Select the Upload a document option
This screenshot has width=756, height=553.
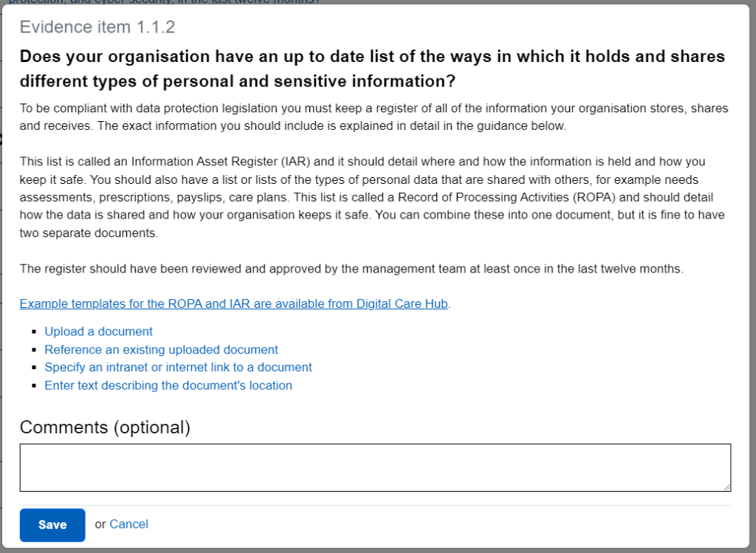[98, 332]
